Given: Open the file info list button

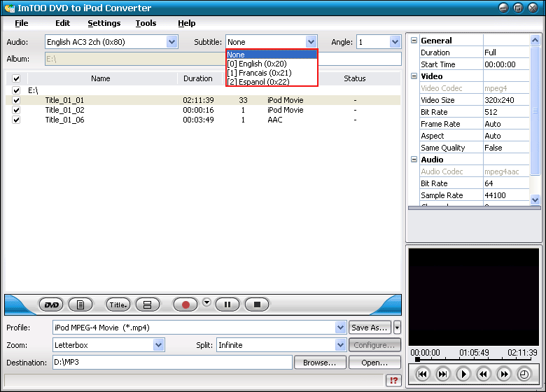Looking at the screenshot, I should pos(80,305).
